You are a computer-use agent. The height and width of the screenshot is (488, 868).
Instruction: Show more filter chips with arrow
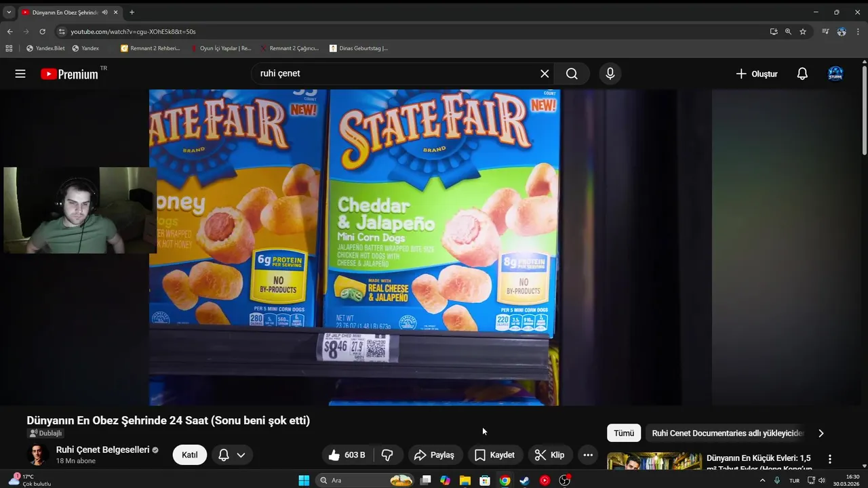click(x=821, y=433)
